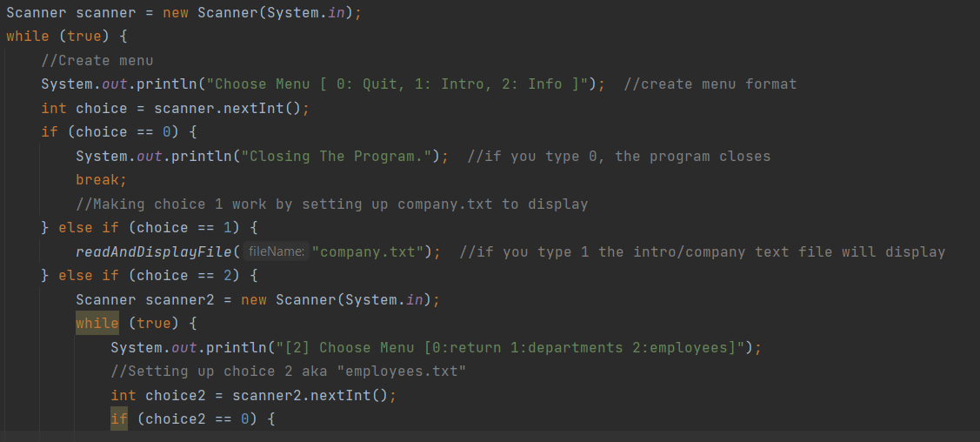Click 'int choice2 = scanner2.nextInt();' line
Image resolution: width=980 pixels, height=442 pixels.
click(x=253, y=395)
